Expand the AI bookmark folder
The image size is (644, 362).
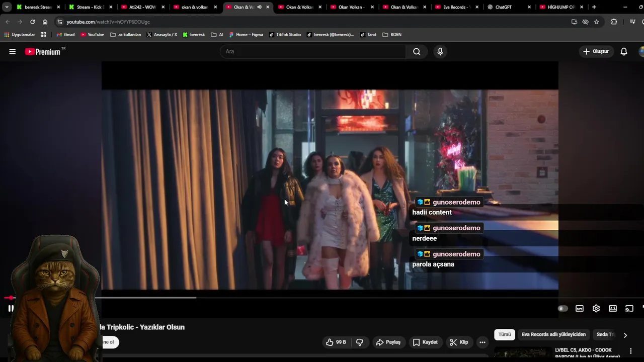pyautogui.click(x=217, y=35)
